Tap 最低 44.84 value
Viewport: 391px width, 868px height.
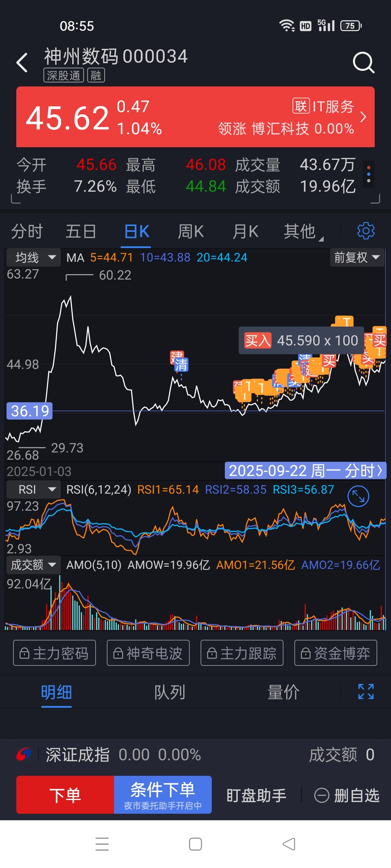[206, 186]
